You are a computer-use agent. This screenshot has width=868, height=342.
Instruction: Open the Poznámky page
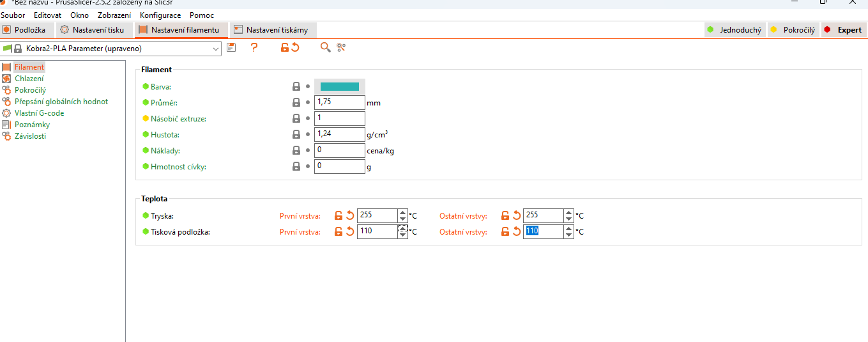click(32, 125)
